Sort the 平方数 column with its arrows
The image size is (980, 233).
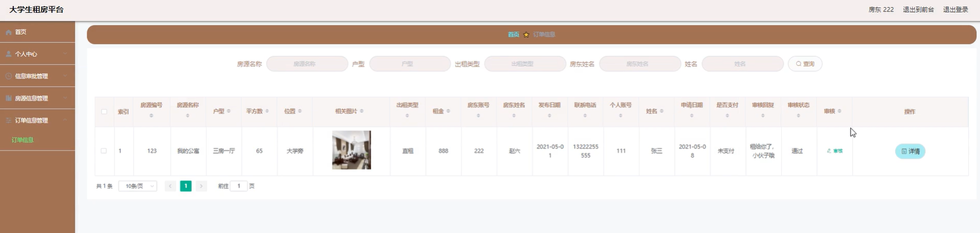pyautogui.click(x=267, y=111)
